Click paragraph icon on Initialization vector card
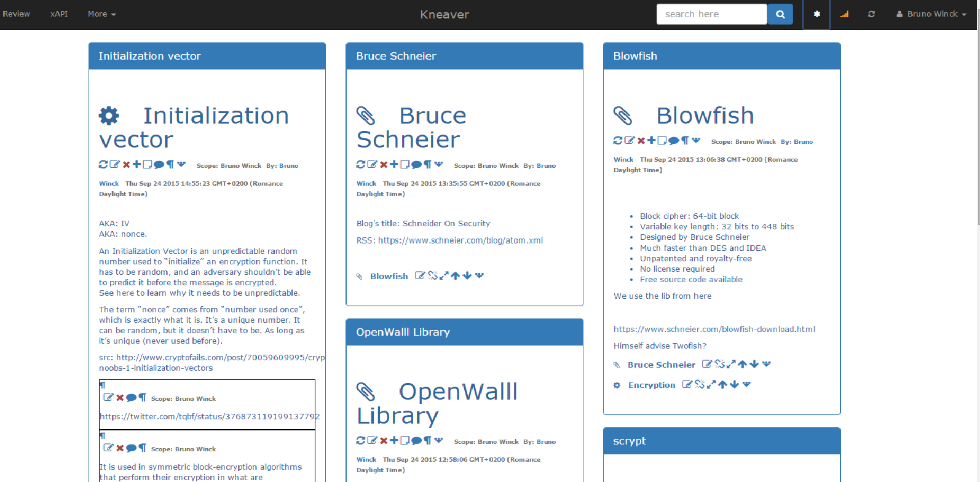The image size is (980, 482). (x=170, y=164)
